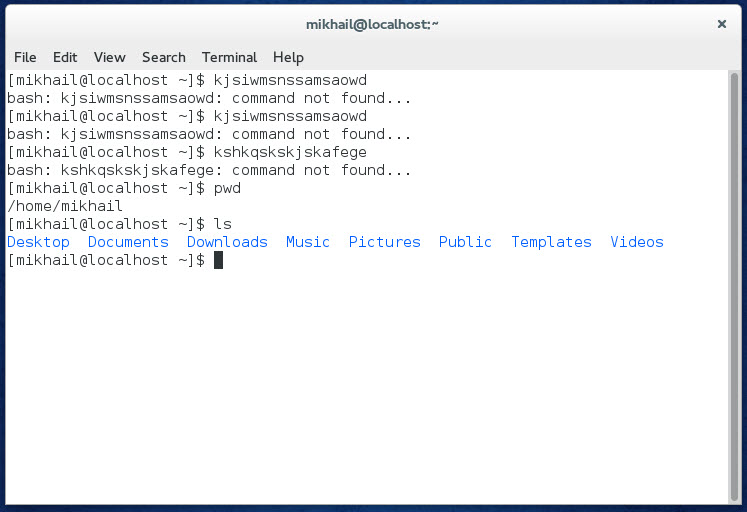747x512 pixels.
Task: Open the Edit menu
Action: (x=65, y=57)
